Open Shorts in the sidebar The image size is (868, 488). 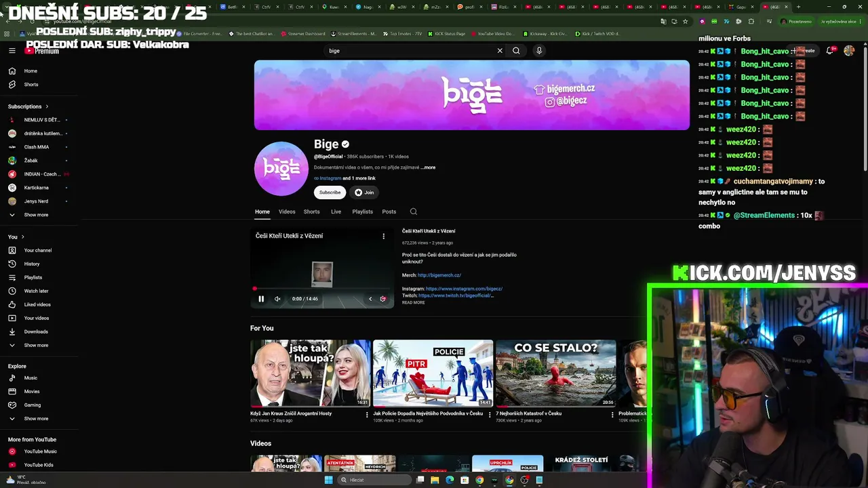(x=31, y=85)
